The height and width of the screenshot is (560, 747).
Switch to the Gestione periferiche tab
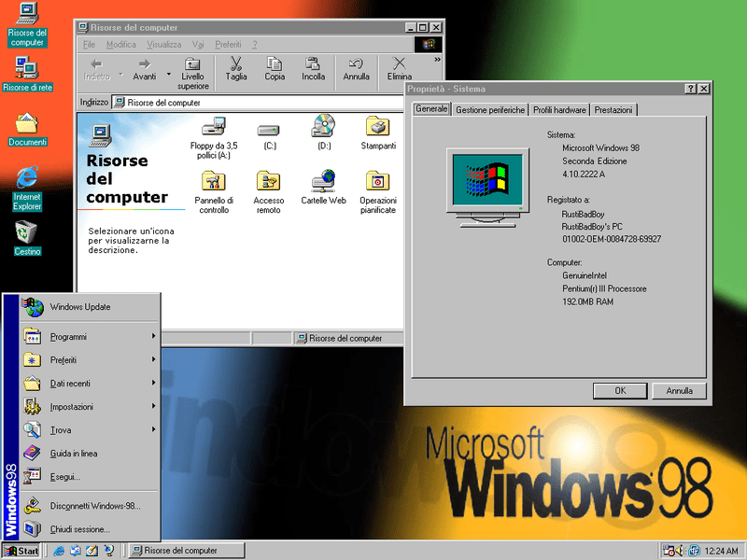(490, 110)
